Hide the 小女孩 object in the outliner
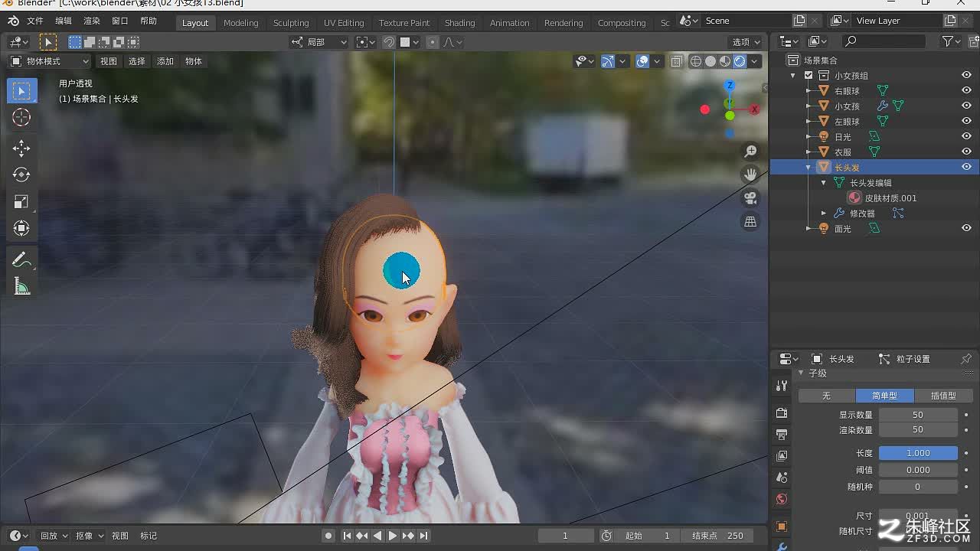 [x=966, y=106]
